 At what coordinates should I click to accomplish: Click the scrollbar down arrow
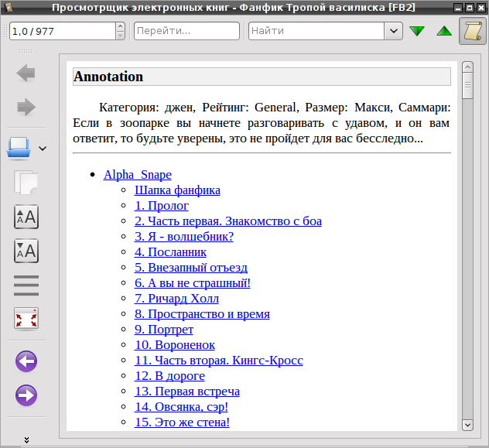(467, 425)
